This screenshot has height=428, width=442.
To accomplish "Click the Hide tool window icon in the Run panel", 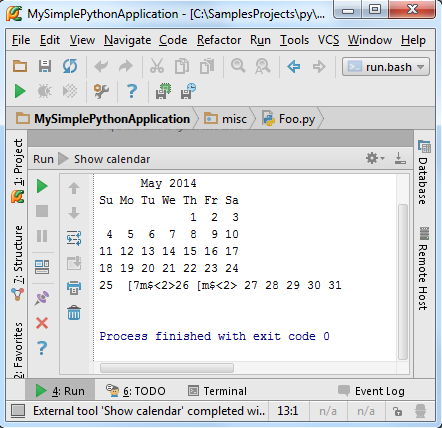I will (400, 158).
